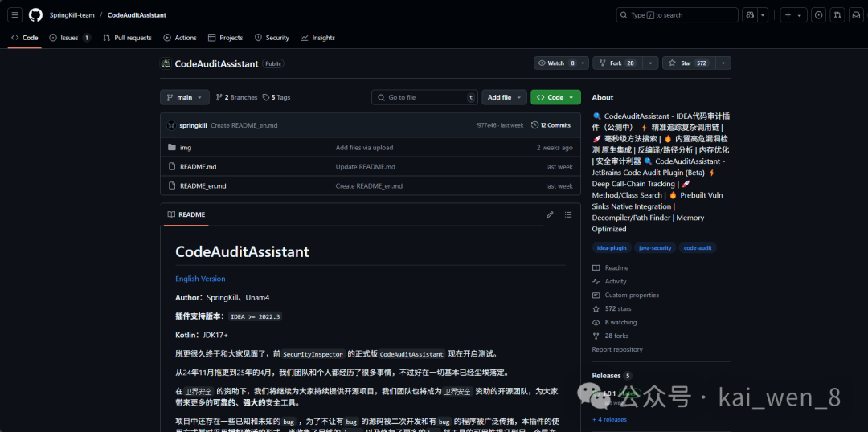Open the Update README.md commit message

coord(366,166)
